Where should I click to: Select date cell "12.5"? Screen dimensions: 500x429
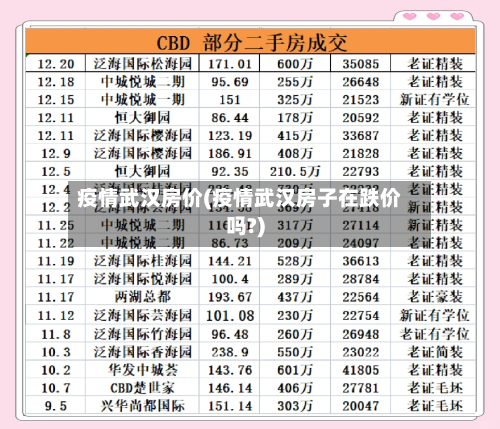coord(56,172)
